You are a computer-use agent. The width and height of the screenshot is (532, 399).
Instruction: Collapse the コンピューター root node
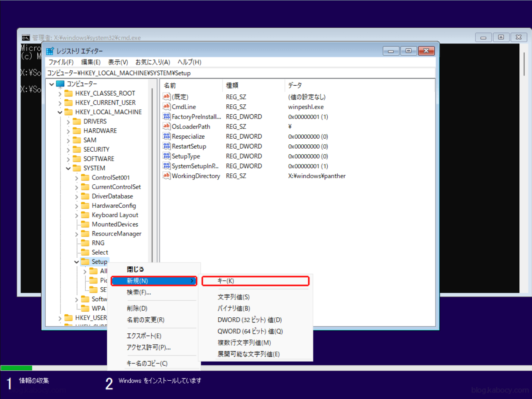click(52, 84)
